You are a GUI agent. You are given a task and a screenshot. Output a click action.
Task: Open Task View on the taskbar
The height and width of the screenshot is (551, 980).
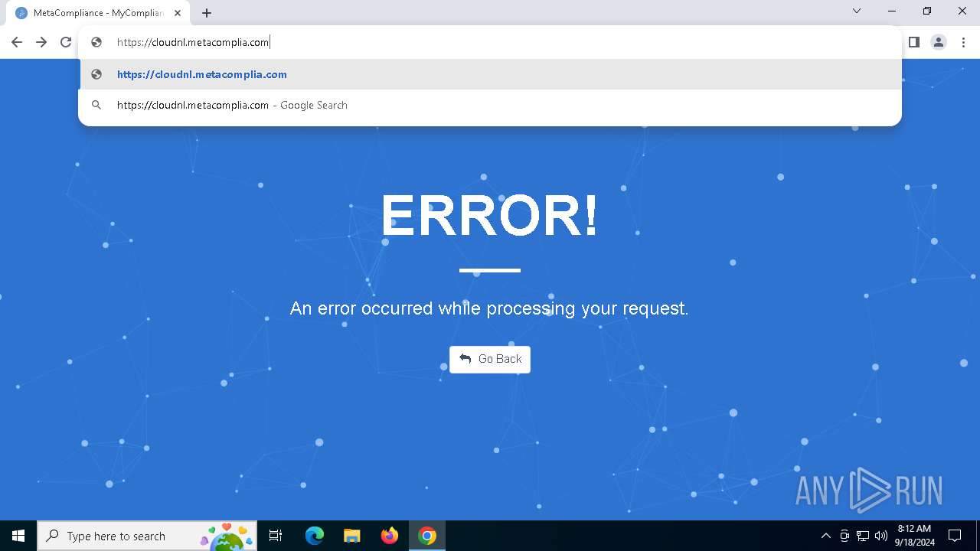[x=276, y=536]
